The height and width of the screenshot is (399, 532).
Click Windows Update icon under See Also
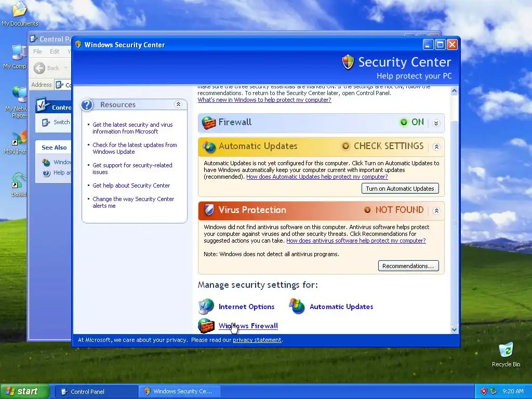pos(46,162)
